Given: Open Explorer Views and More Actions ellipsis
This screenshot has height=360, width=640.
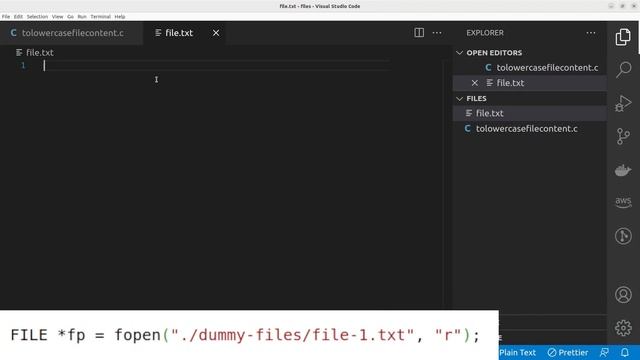Looking at the screenshot, I should pos(591,33).
